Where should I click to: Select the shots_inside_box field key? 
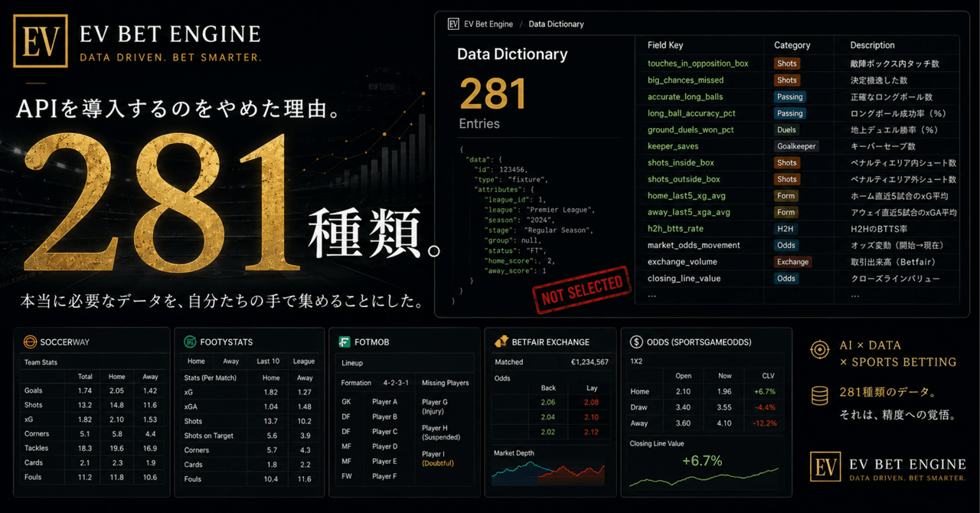(681, 162)
